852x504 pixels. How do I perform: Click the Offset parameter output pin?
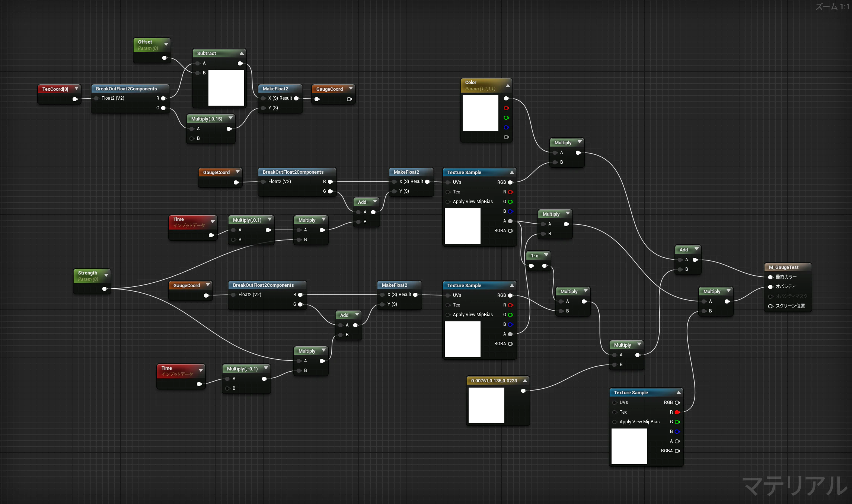coord(165,58)
